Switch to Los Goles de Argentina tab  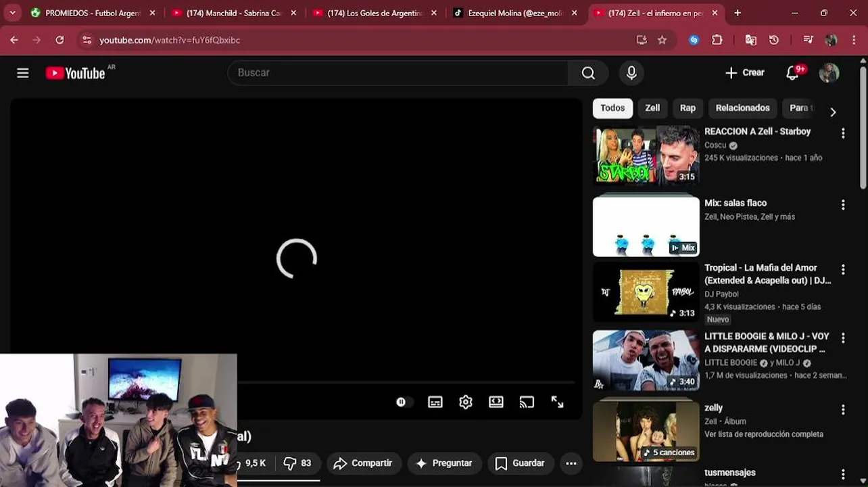(375, 13)
